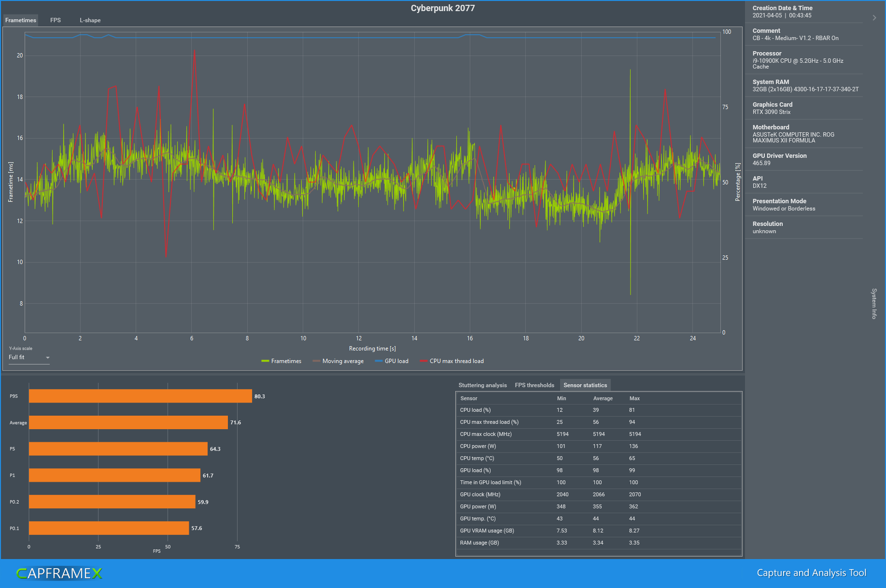This screenshot has height=588, width=886.
Task: Open the Y-Axis scale dropdown arrow
Action: 47,358
